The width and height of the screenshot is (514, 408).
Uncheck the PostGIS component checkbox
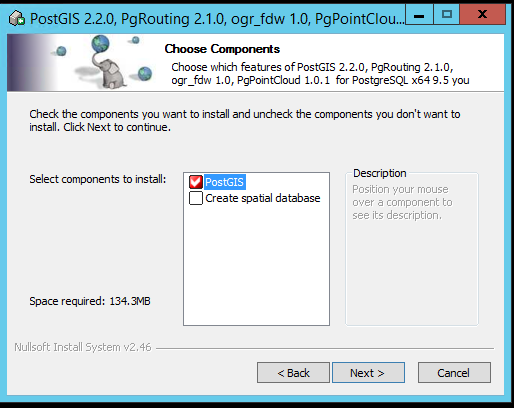[x=196, y=182]
